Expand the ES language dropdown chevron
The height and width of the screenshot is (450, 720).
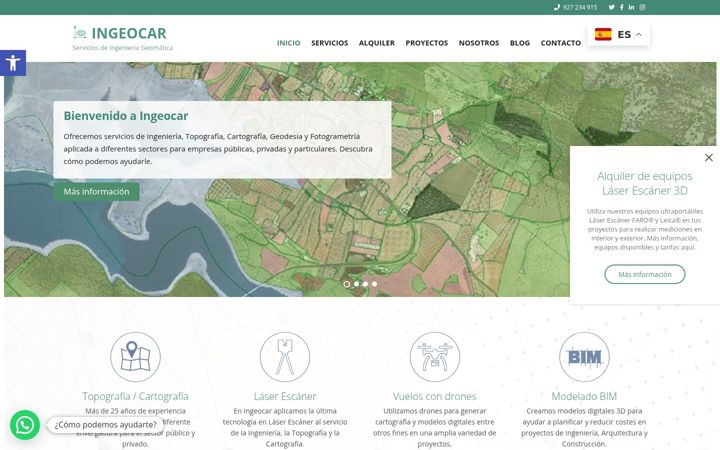(x=639, y=34)
